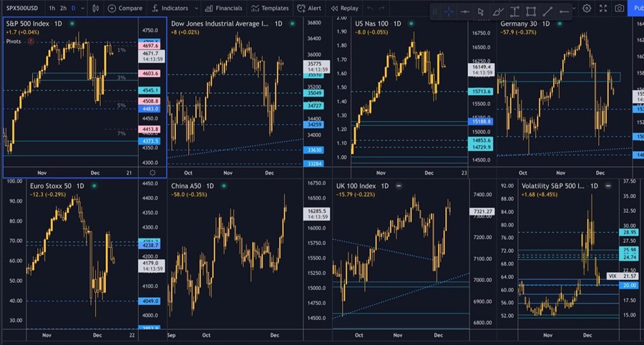Open the Indicators menu
This screenshot has width=644, height=345.
170,8
